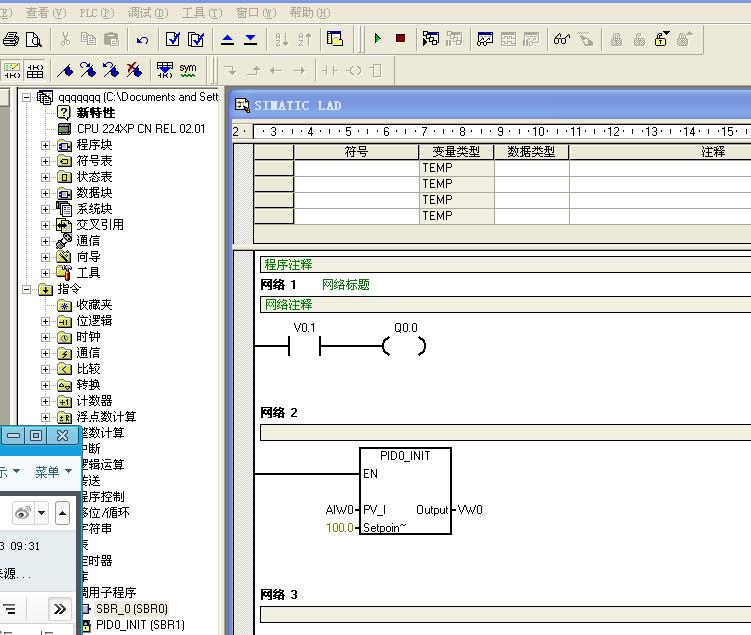Click the Compile checkmark icon
This screenshot has width=751, height=635.
173,39
